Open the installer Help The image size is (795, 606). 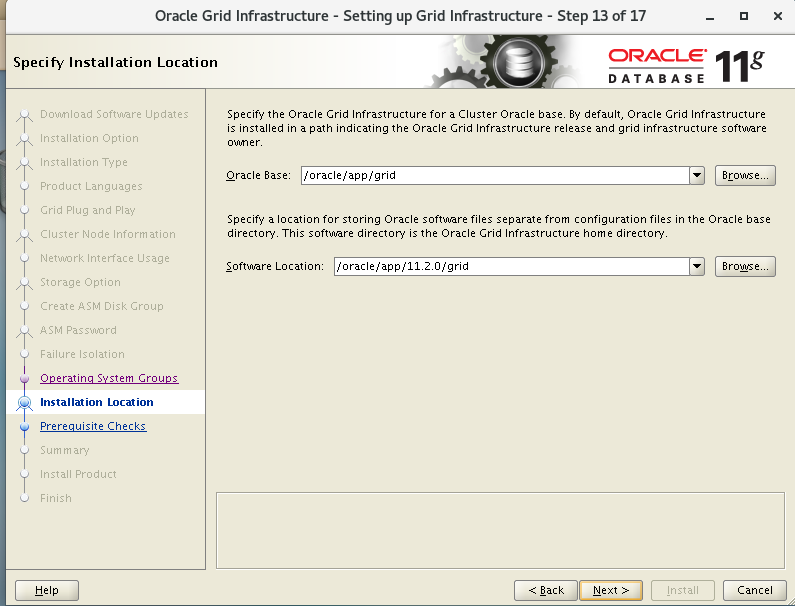click(x=47, y=590)
